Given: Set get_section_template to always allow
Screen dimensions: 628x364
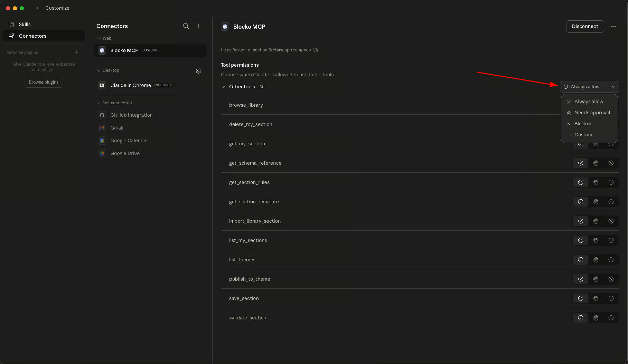Looking at the screenshot, I should pyautogui.click(x=580, y=202).
